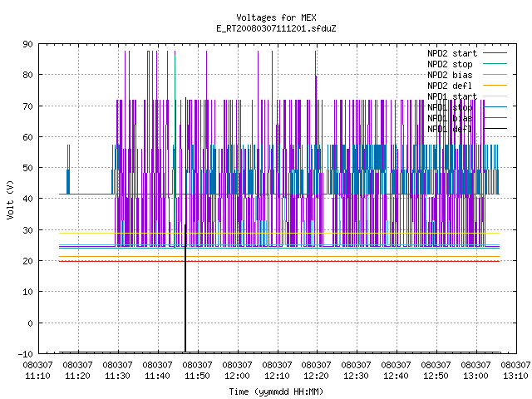This screenshot has height=399, width=532.
Task: Click the NPD1 bias legend label
Action: 450,118
